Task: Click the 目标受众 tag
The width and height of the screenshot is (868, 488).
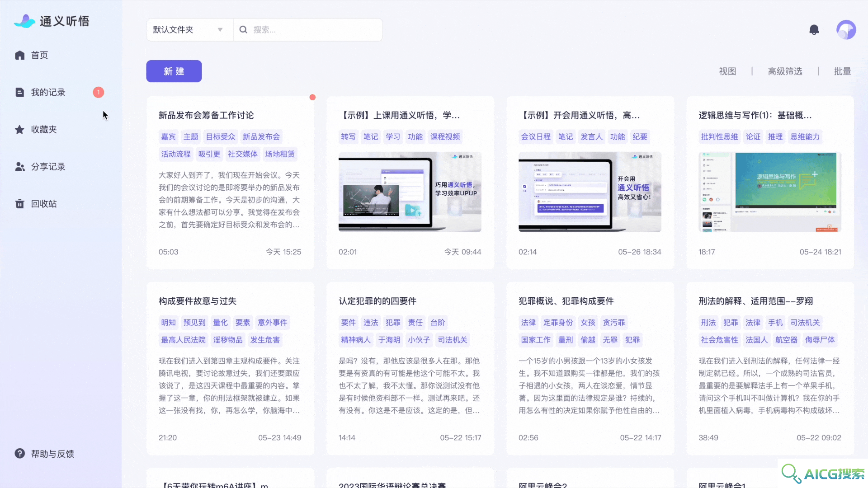Action: (x=221, y=137)
